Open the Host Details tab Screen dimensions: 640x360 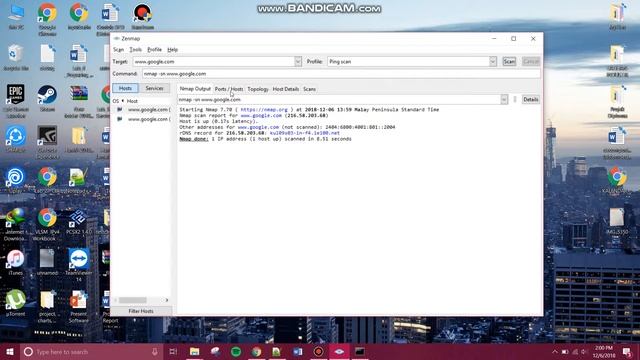tap(286, 89)
